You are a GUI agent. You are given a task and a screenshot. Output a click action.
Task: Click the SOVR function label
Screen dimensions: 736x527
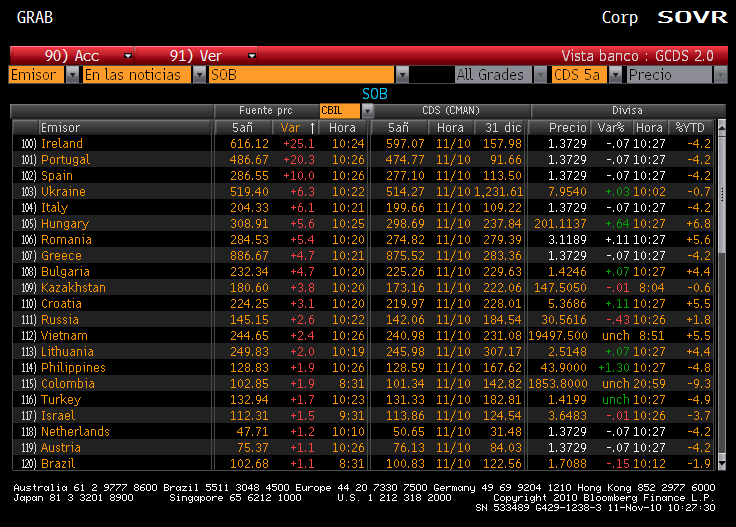(x=692, y=17)
